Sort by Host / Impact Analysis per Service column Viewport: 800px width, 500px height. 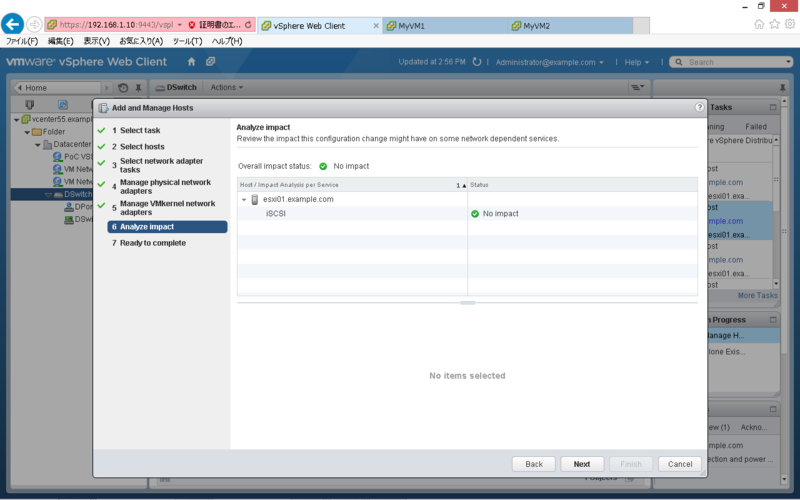(352, 185)
